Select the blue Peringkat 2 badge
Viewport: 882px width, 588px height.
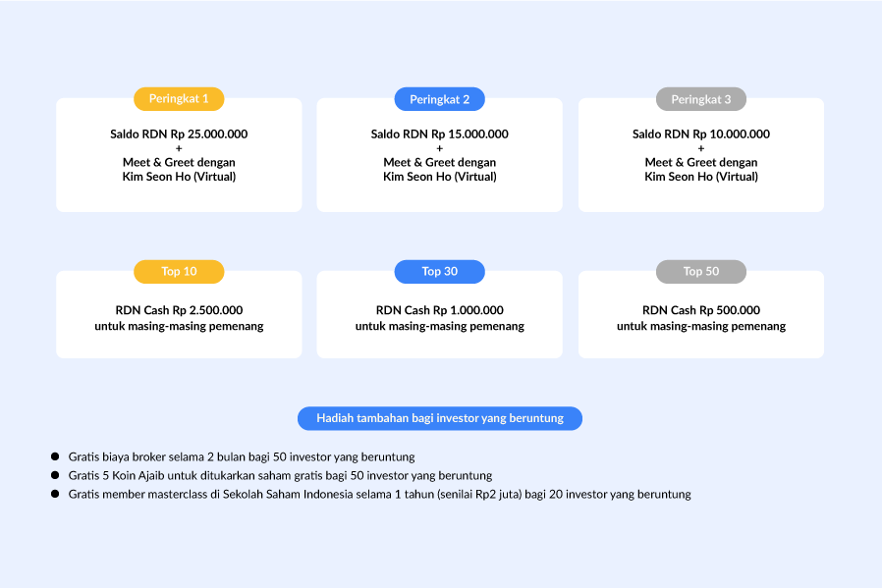pos(439,99)
